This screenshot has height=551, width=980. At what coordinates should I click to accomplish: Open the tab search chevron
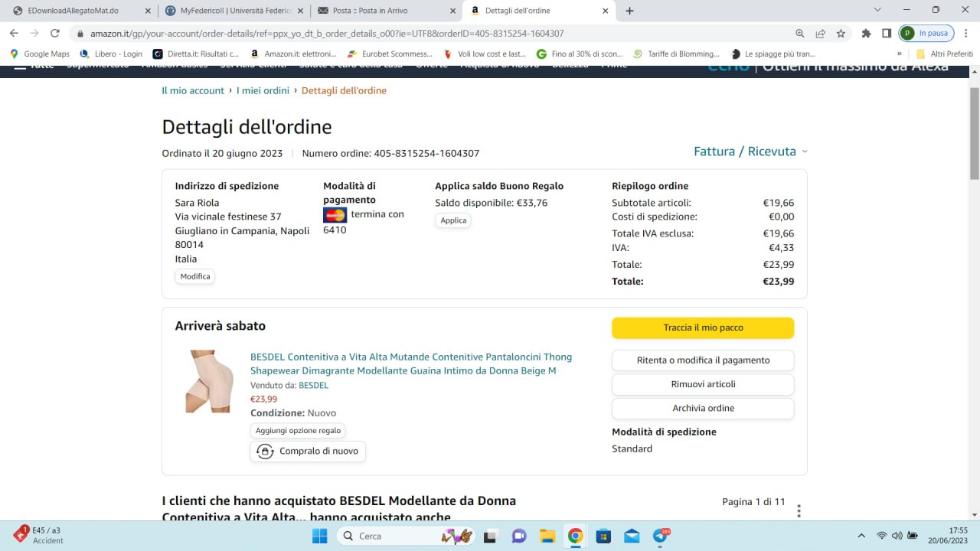(x=877, y=10)
